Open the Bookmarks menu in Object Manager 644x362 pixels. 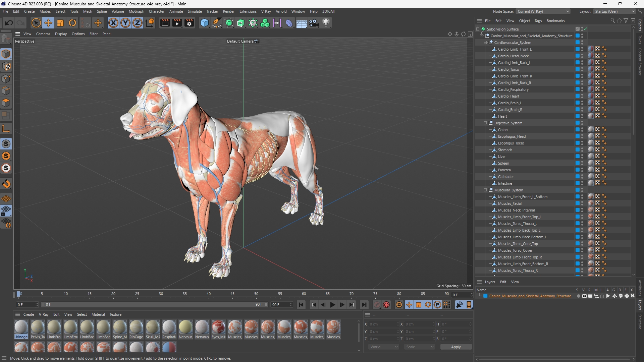click(555, 21)
